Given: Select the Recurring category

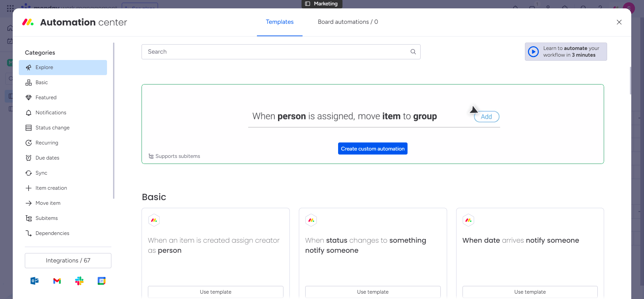Looking at the screenshot, I should tap(47, 143).
